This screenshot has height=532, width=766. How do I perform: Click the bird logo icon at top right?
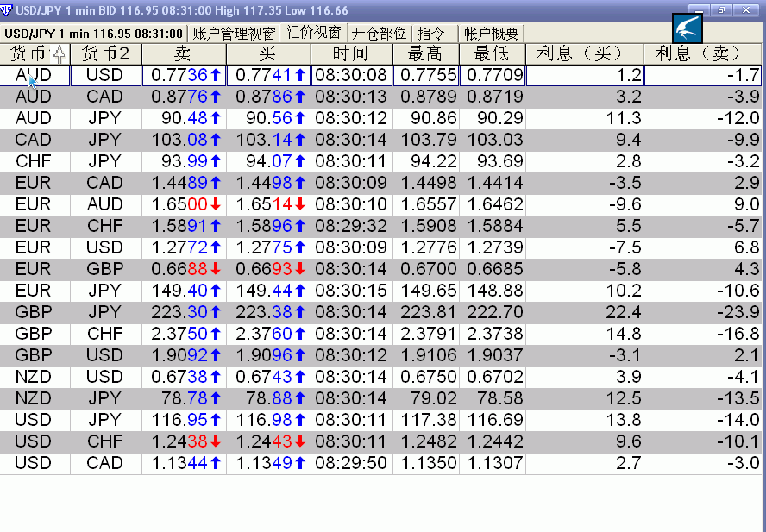pyautogui.click(x=687, y=28)
